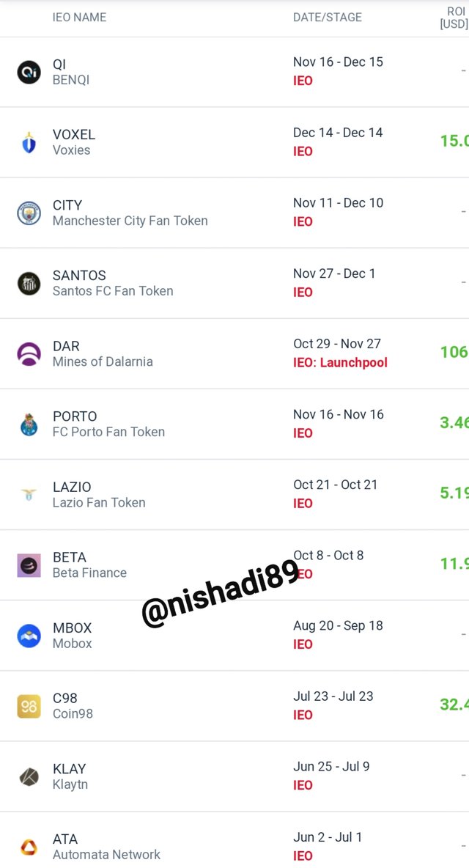
Task: Tap the Santos FC badge icon
Action: [x=29, y=284]
